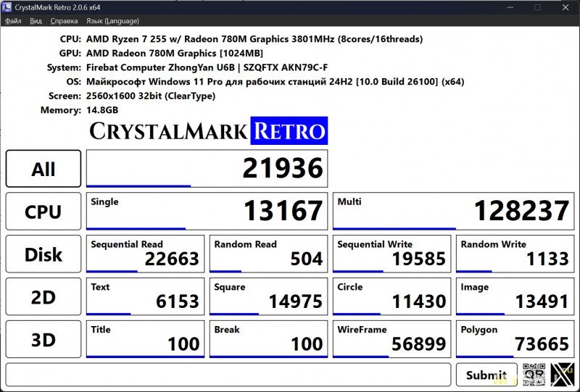Image resolution: width=580 pixels, height=392 pixels.
Task: Launch the 2D benchmark
Action: click(43, 297)
